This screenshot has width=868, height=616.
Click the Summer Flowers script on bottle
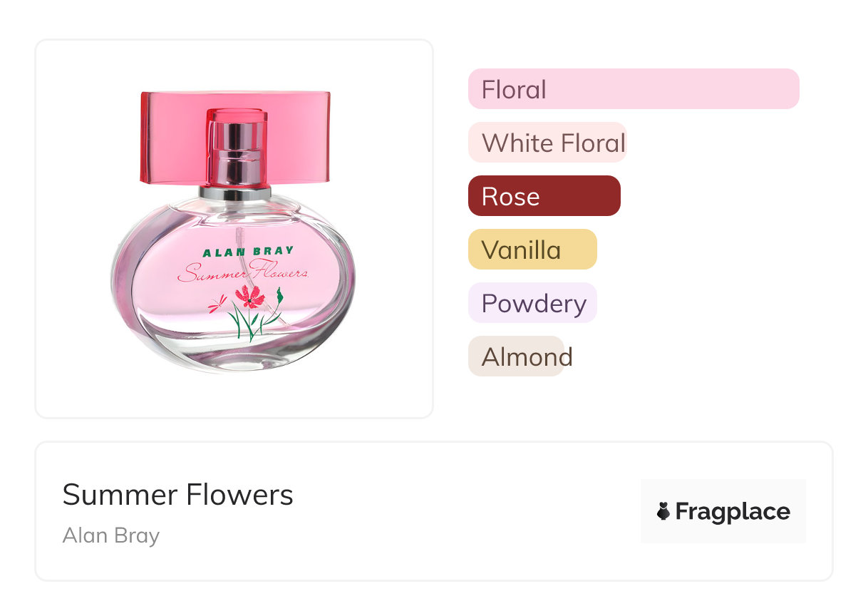(242, 272)
